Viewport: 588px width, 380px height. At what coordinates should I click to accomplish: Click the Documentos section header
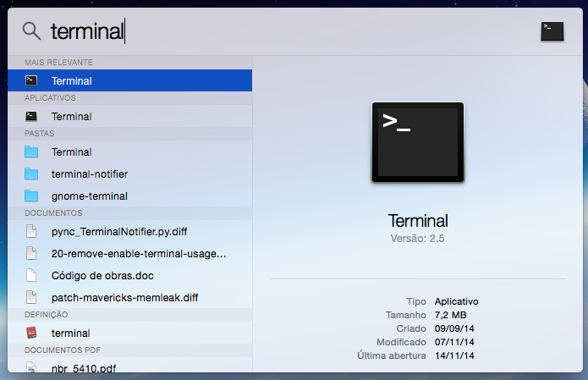click(x=53, y=213)
